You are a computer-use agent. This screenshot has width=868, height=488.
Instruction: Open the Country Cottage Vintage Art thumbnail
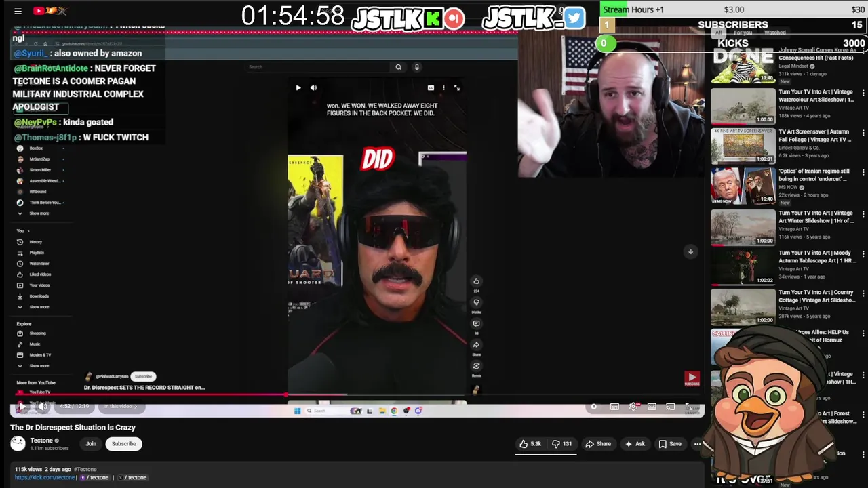[743, 306]
